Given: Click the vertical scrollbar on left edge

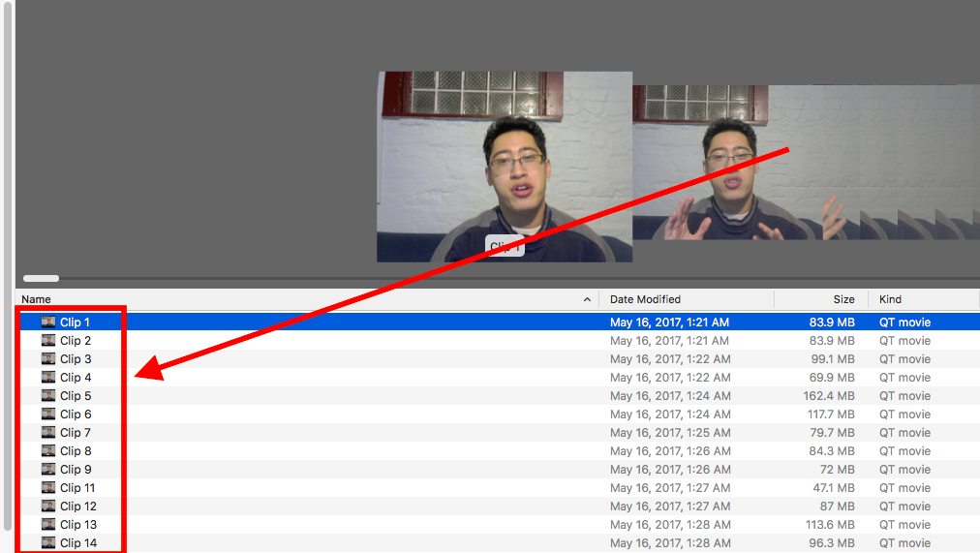Looking at the screenshot, I should 8,264.
